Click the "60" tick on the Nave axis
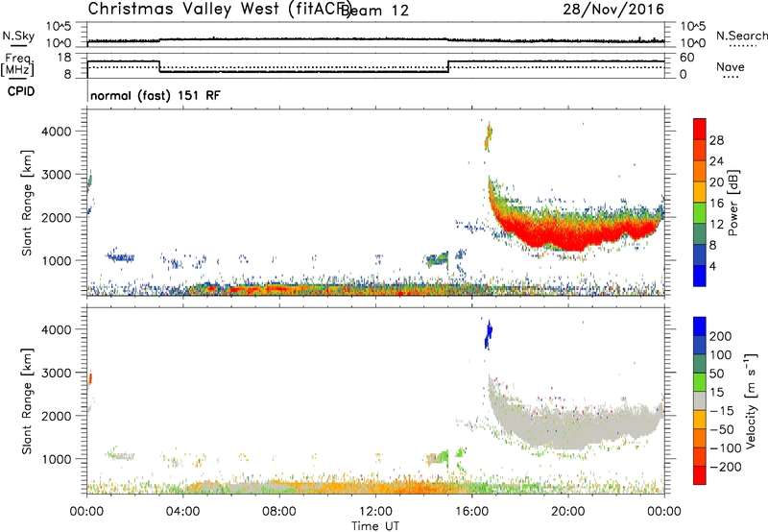Screen dimensions: 768x532 coord(687,58)
